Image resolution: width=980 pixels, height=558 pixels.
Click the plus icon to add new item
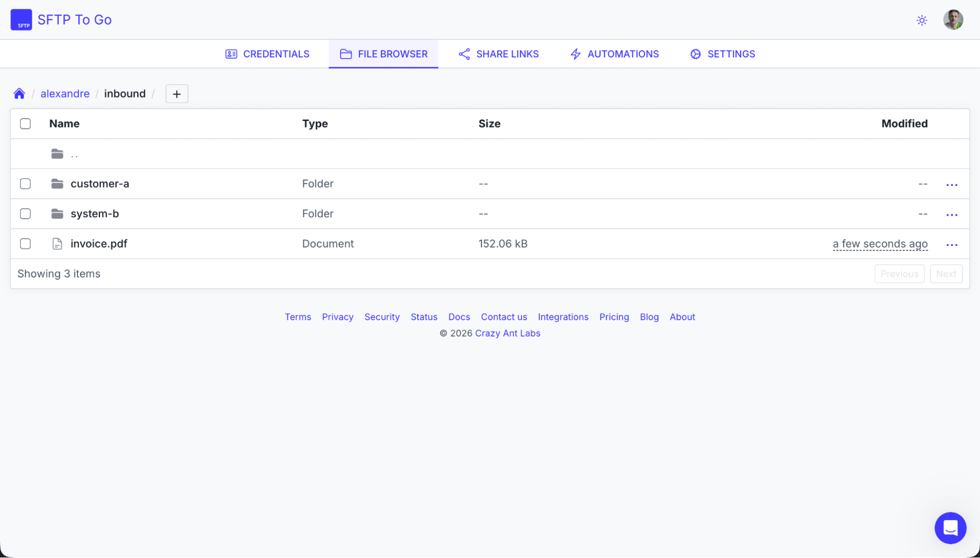(x=177, y=94)
